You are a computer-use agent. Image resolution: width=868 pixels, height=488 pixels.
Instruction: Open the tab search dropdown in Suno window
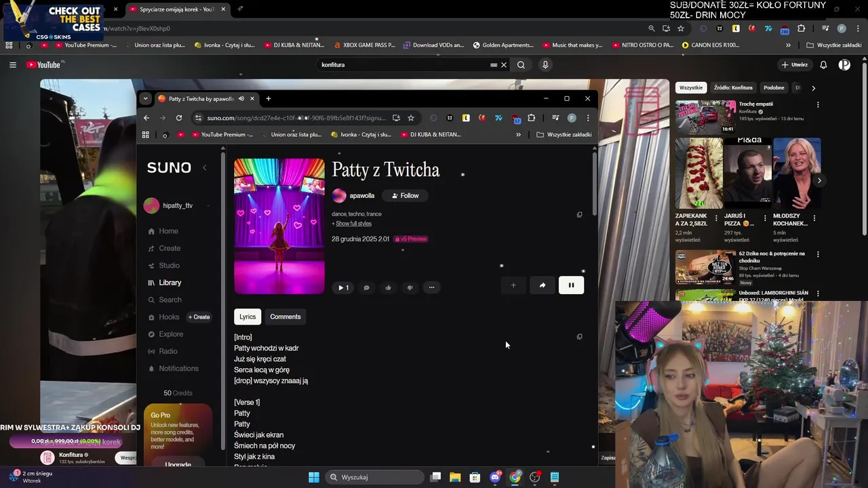(144, 98)
